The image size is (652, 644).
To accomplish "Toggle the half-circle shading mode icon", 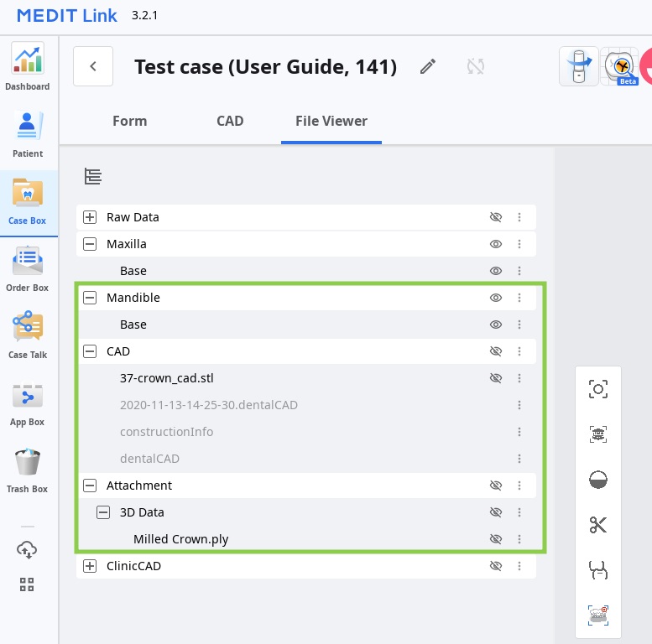I will click(598, 480).
